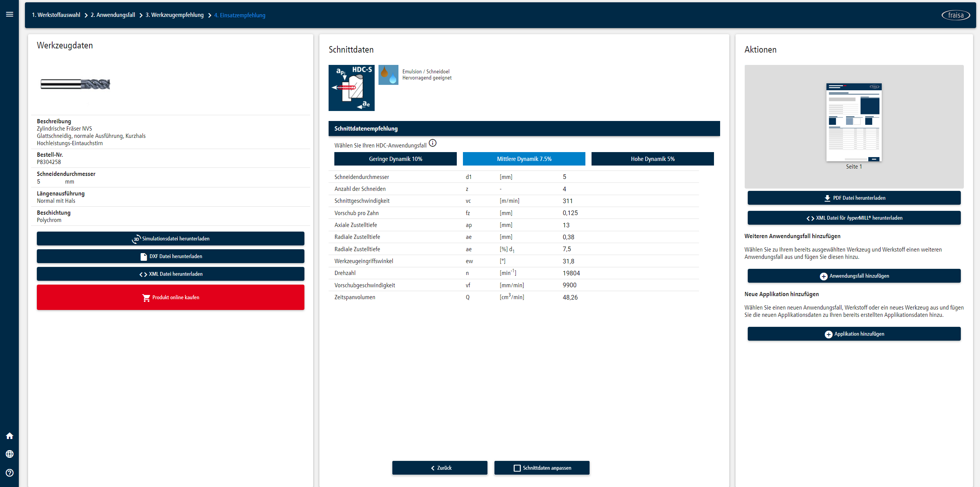The width and height of the screenshot is (980, 487).
Task: Click the Seite 1 label
Action: pos(854,166)
